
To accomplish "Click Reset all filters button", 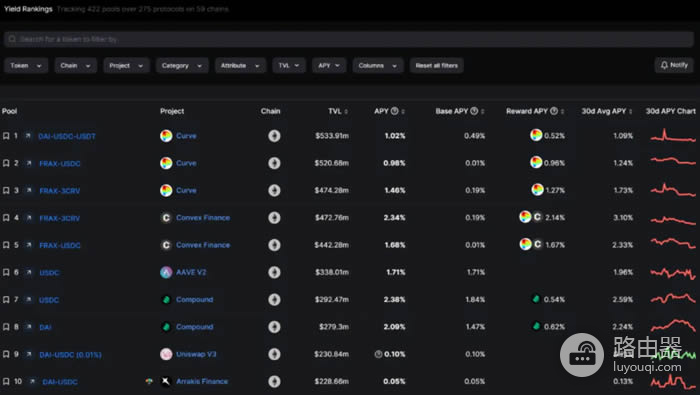I will [437, 66].
